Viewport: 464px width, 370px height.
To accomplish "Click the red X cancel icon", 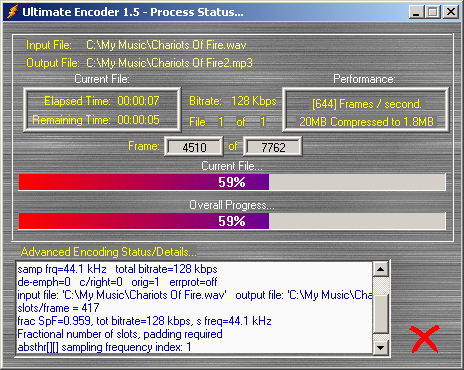I will pos(424,339).
